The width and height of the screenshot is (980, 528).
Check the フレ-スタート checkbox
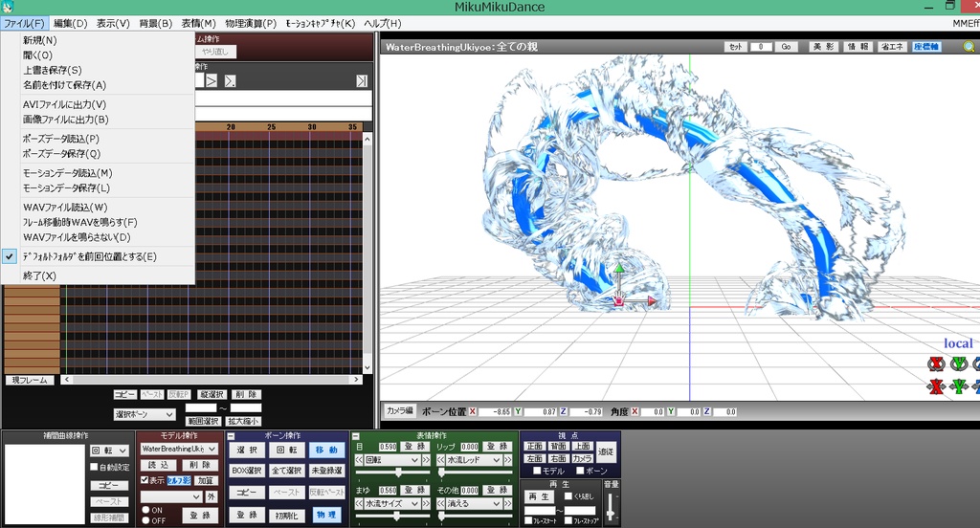[x=528, y=520]
